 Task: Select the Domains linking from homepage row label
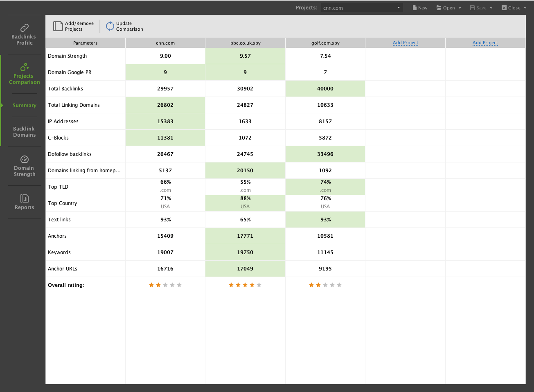coord(84,171)
